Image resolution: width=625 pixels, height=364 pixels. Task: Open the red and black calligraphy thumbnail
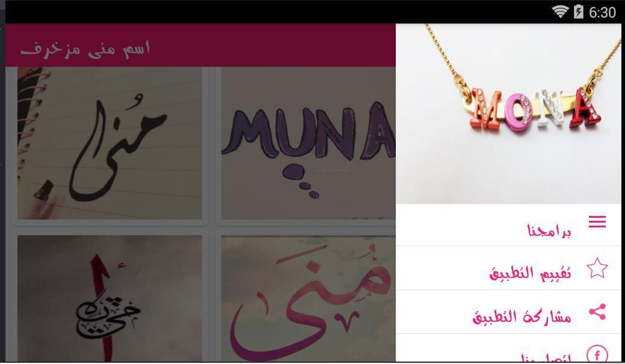pyautogui.click(x=109, y=298)
